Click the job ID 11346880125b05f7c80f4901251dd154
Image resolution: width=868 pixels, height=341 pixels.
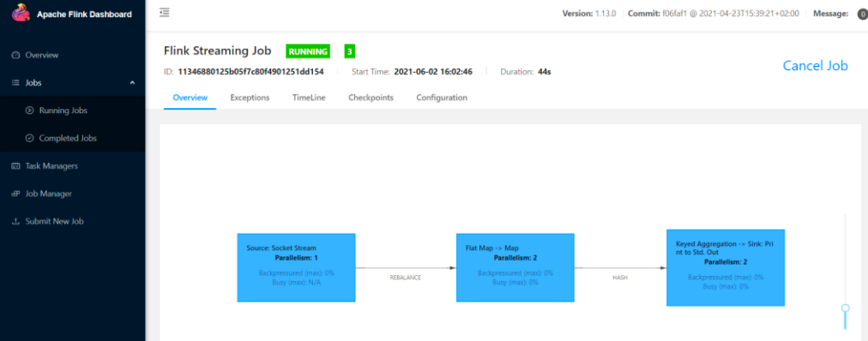(250, 72)
